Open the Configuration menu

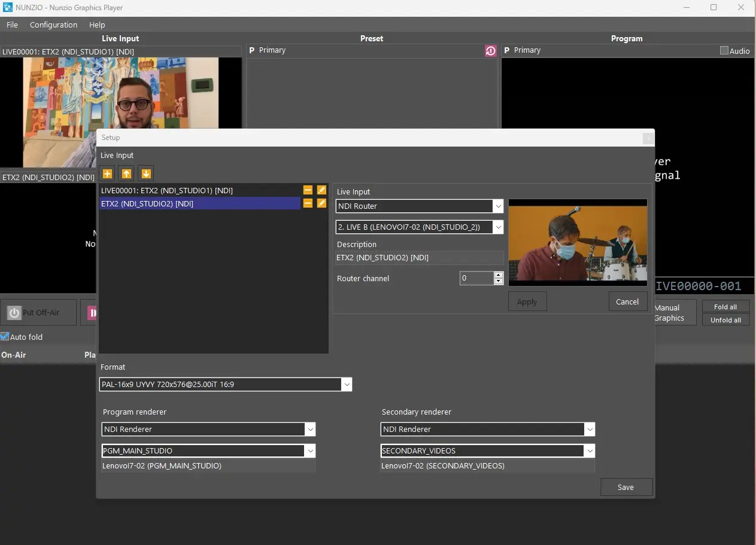(53, 25)
